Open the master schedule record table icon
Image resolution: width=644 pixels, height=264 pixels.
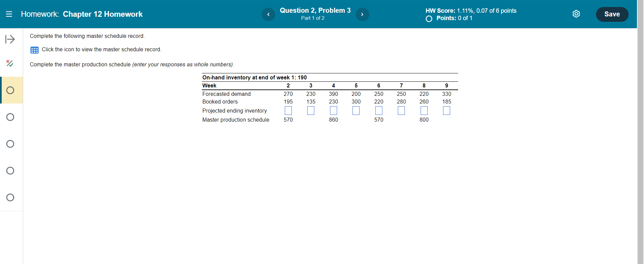pos(35,50)
